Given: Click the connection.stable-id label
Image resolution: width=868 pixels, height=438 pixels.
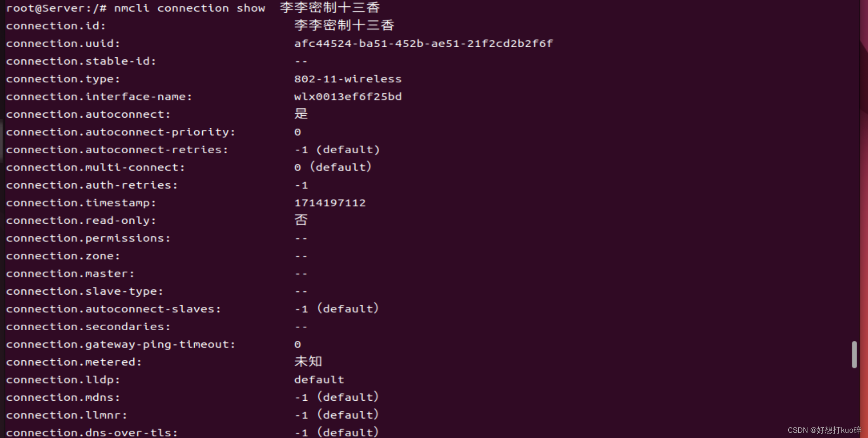Looking at the screenshot, I should coord(81,61).
